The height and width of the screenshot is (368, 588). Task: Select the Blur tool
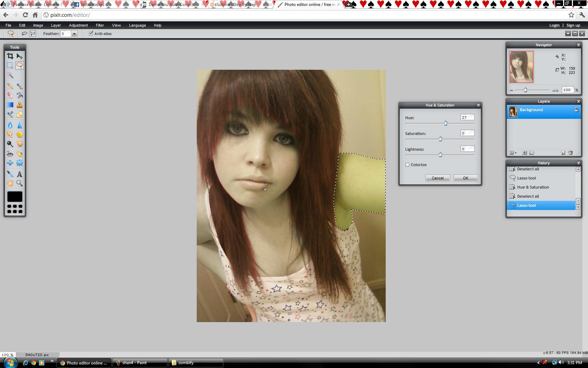click(x=10, y=125)
